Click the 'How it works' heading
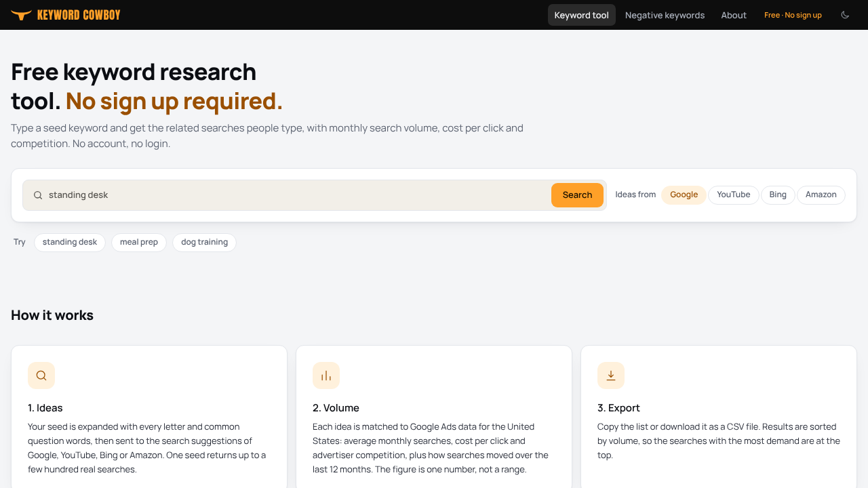The width and height of the screenshot is (868, 488). pos(52,315)
